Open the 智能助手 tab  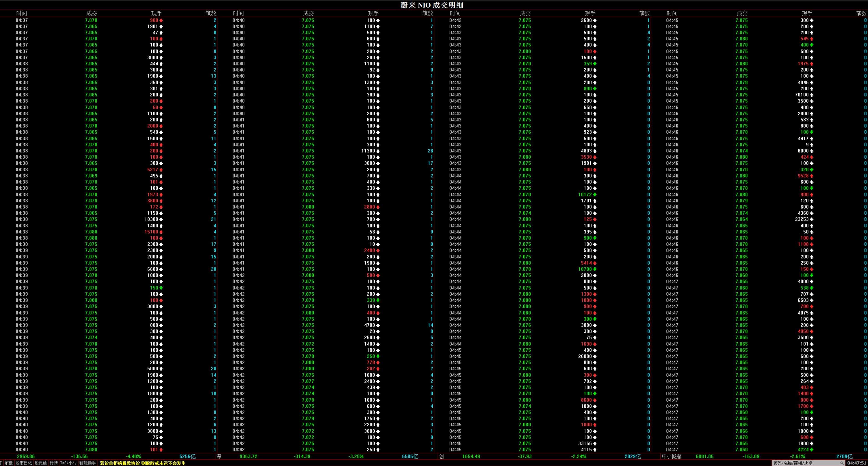click(88, 463)
